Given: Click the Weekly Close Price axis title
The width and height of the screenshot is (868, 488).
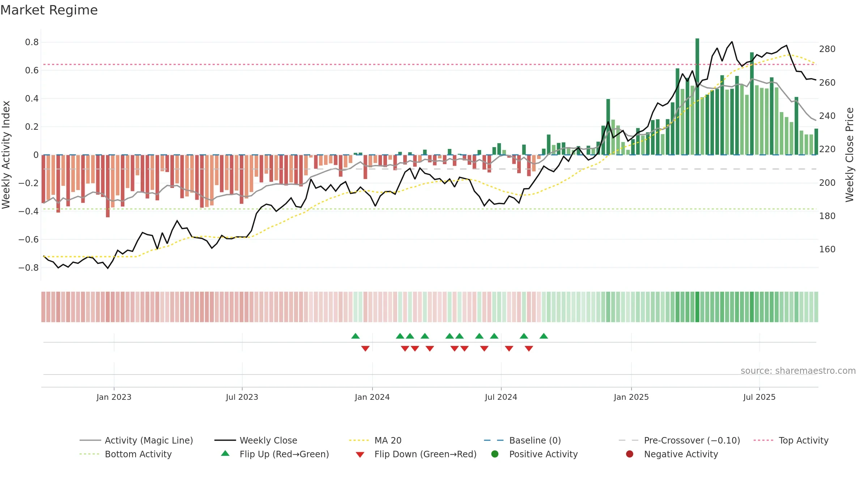Looking at the screenshot, I should pos(850,155).
